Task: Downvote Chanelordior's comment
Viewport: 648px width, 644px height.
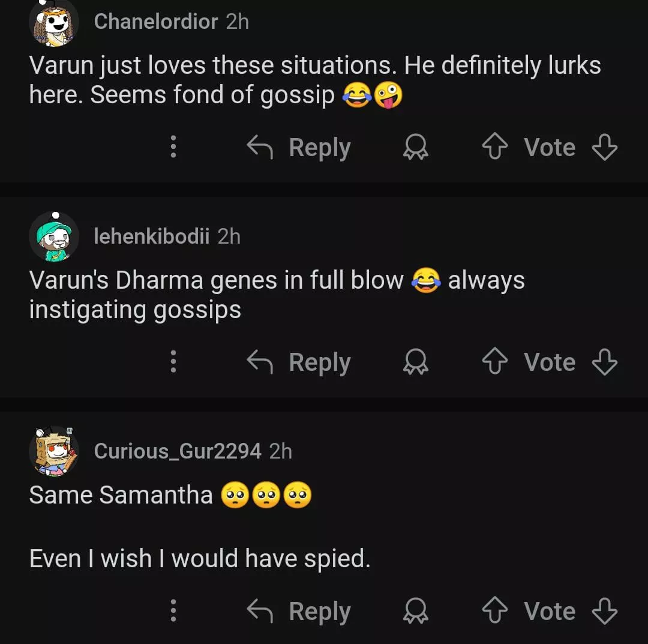Action: (604, 148)
